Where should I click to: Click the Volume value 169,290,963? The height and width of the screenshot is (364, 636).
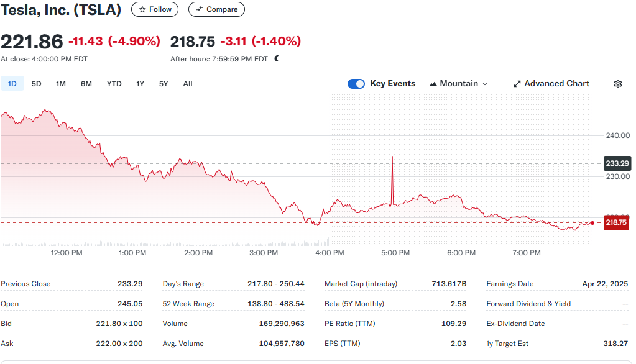click(x=282, y=324)
